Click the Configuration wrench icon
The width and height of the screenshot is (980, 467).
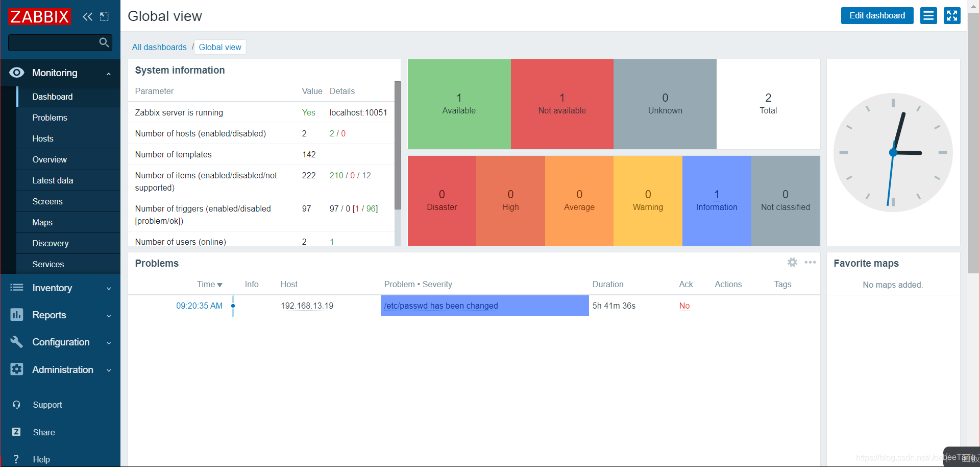(x=17, y=342)
